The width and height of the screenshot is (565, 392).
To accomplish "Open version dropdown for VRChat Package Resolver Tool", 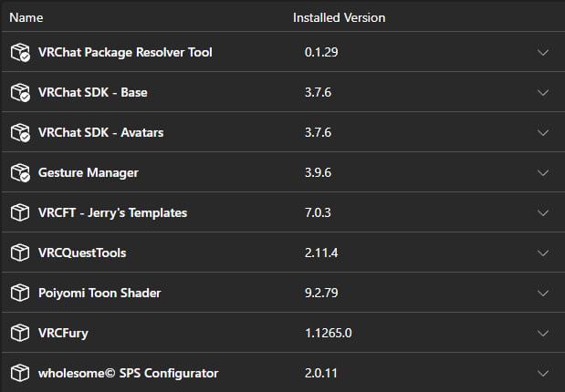I will pyautogui.click(x=543, y=52).
